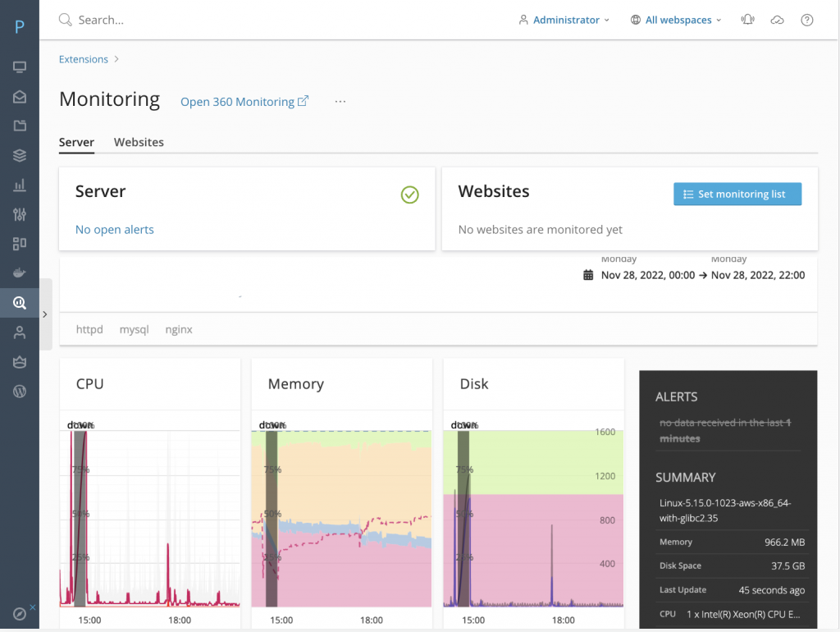Click the Memory 966.2 MB value
Viewport: 840px width, 632px height.
click(784, 542)
